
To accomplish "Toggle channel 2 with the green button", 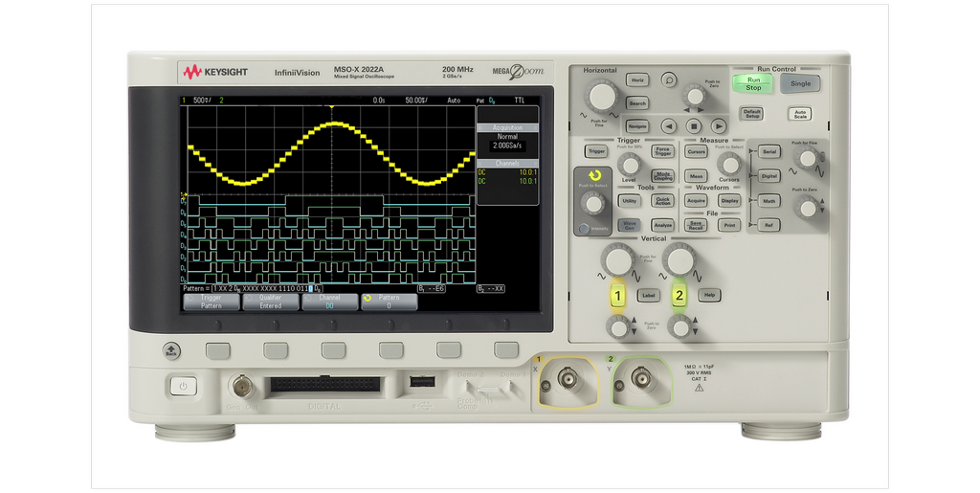I will 679,296.
